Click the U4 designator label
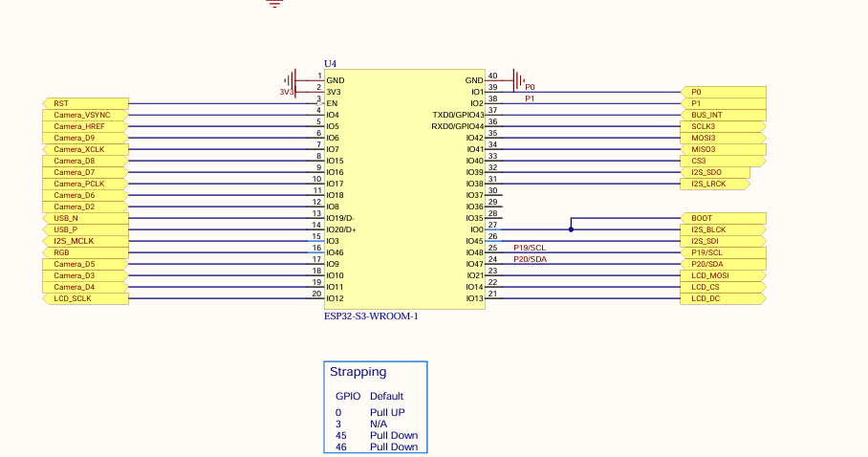This screenshot has height=457, width=868. [x=331, y=63]
